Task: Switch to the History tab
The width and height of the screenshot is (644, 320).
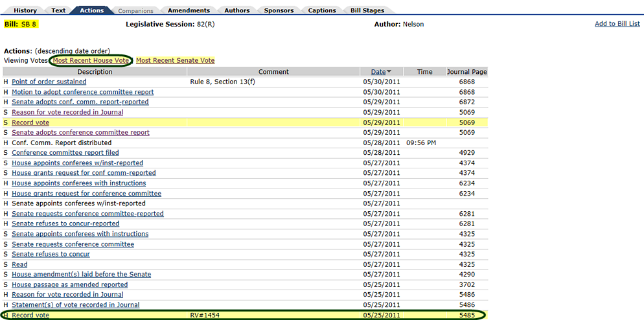Action: pos(25,10)
